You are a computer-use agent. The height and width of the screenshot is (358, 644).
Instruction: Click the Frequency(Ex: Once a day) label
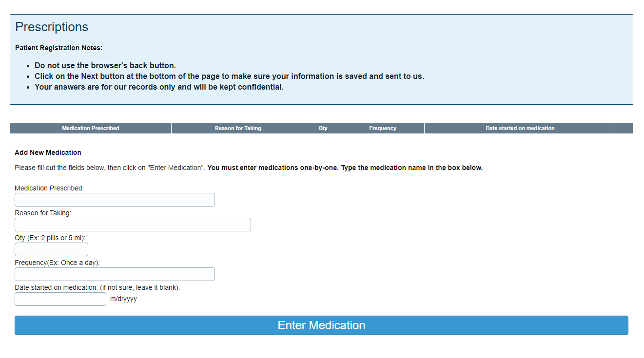pyautogui.click(x=57, y=263)
